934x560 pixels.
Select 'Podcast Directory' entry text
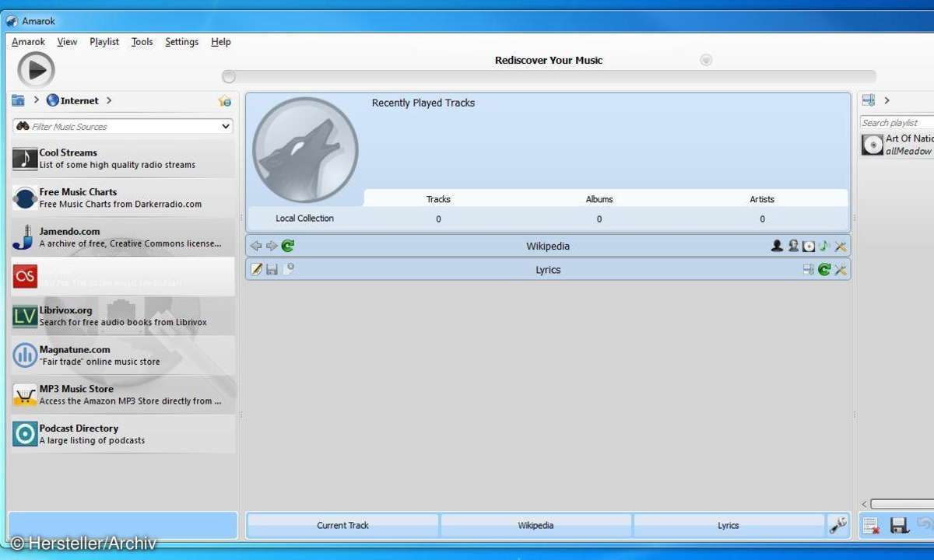(x=79, y=428)
